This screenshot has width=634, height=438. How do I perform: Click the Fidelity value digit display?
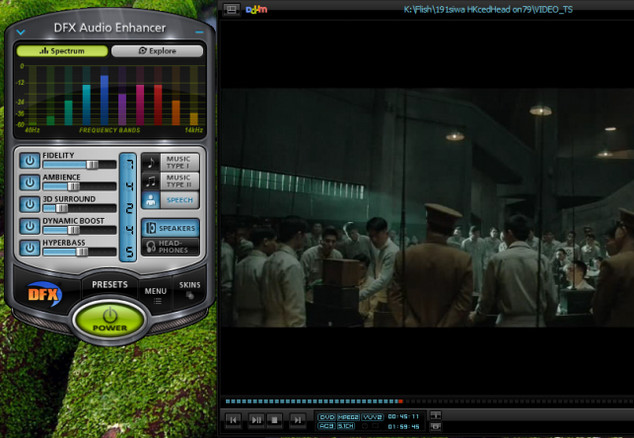(x=129, y=164)
